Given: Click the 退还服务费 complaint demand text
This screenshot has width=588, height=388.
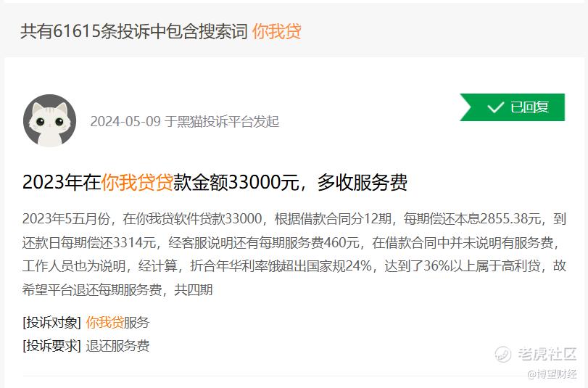Looking at the screenshot, I should pyautogui.click(x=117, y=346).
